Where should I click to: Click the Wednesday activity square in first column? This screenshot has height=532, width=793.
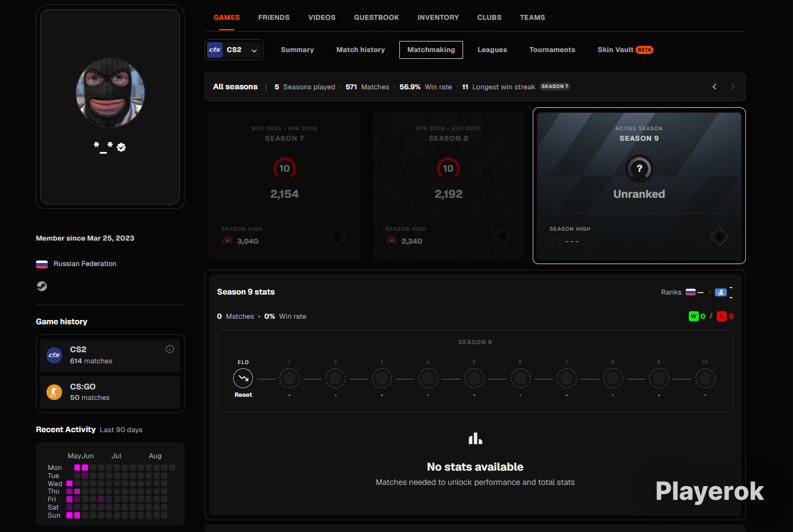[69, 484]
